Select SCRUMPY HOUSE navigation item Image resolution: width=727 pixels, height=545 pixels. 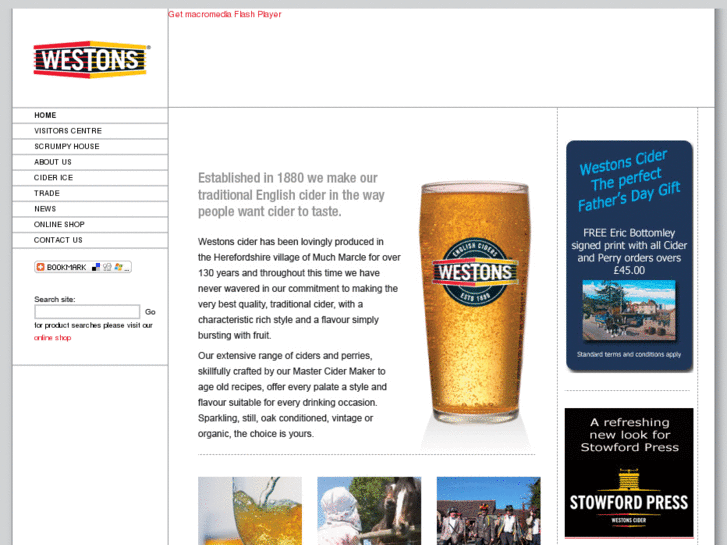67,146
